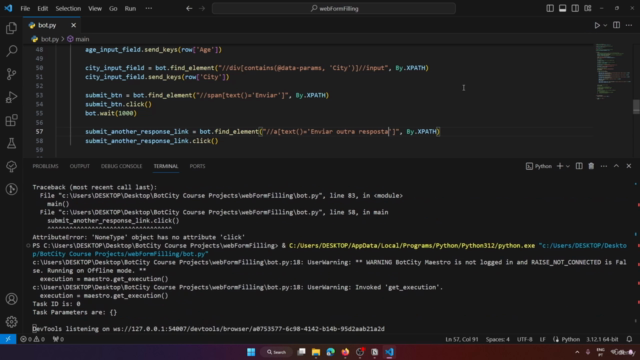The width and height of the screenshot is (640, 360).
Task: Open Firefox from the taskbar
Action: 345,352
